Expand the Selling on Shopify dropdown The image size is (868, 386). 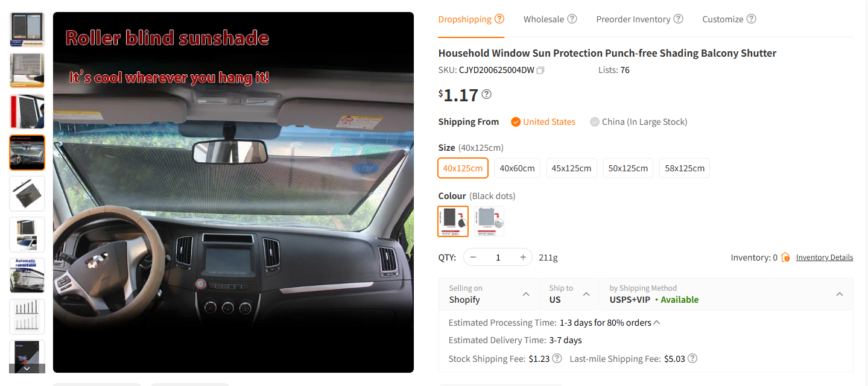coord(489,294)
